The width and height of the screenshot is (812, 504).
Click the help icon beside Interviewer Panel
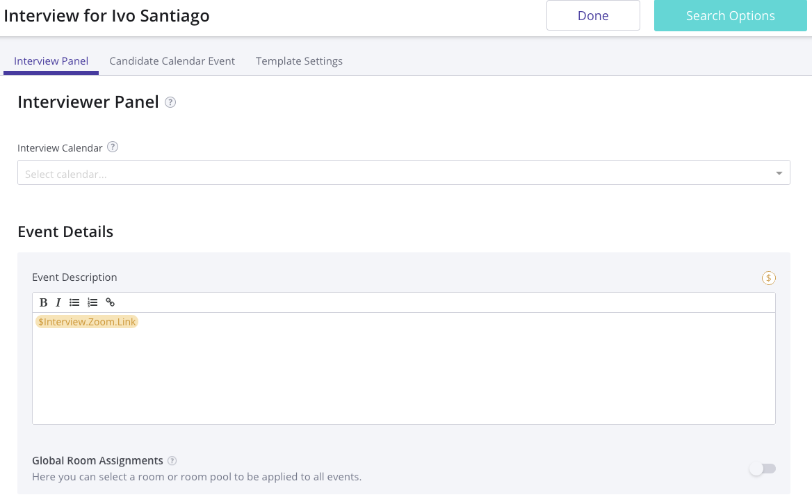tap(170, 102)
